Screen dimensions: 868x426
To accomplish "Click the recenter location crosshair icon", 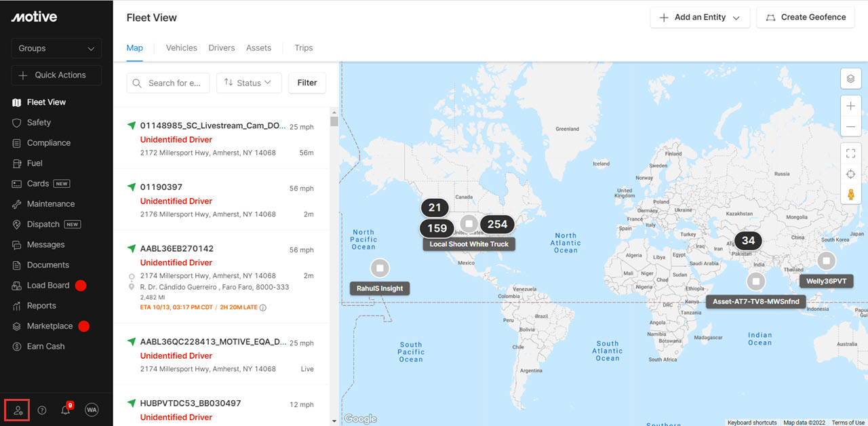I will (851, 174).
